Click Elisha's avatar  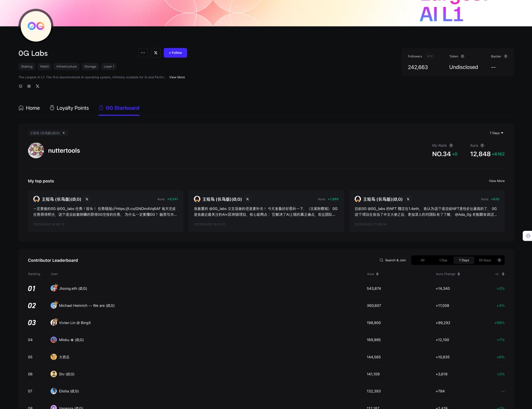click(54, 391)
